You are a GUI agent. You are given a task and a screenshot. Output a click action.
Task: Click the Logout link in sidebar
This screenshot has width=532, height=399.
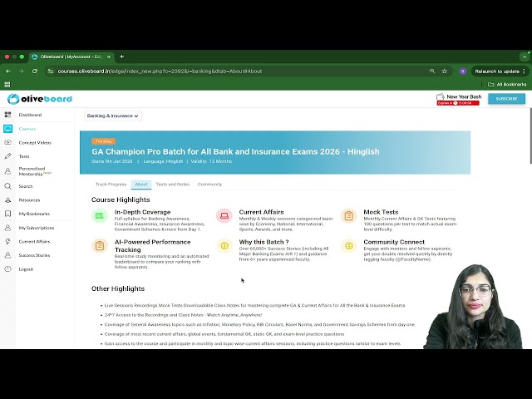click(26, 268)
